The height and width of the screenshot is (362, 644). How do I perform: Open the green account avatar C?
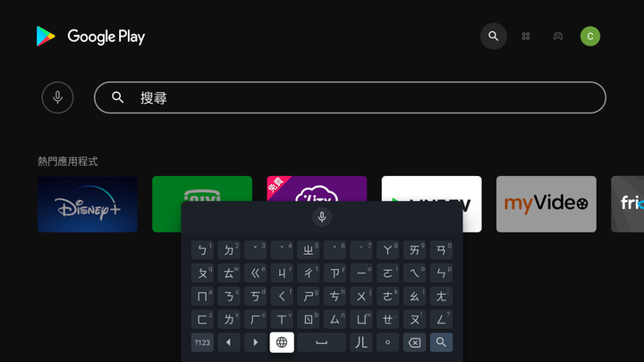tap(590, 36)
